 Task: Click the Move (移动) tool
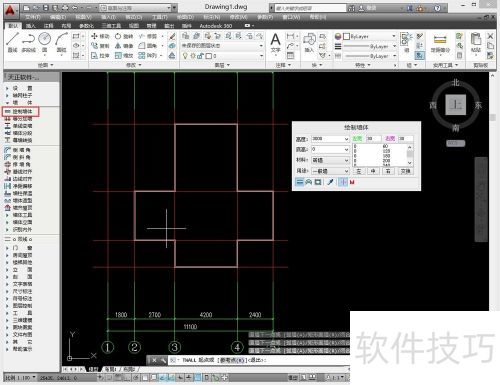[x=100, y=36]
